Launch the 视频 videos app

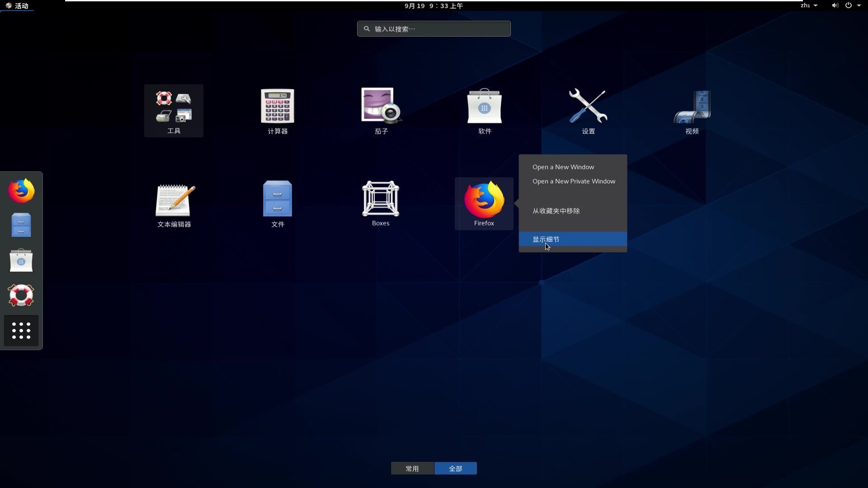(x=692, y=111)
